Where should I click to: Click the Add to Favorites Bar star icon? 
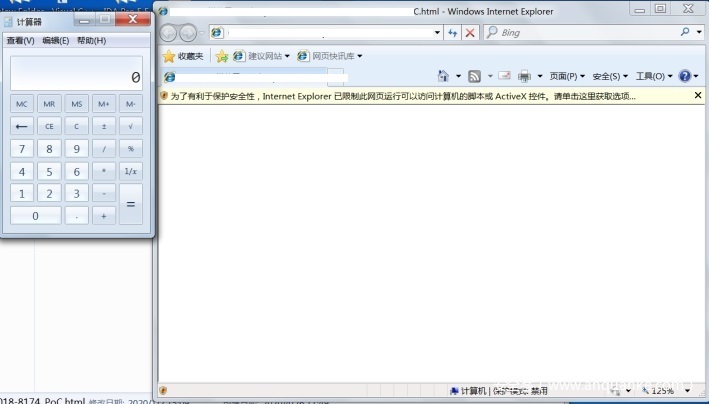click(222, 56)
